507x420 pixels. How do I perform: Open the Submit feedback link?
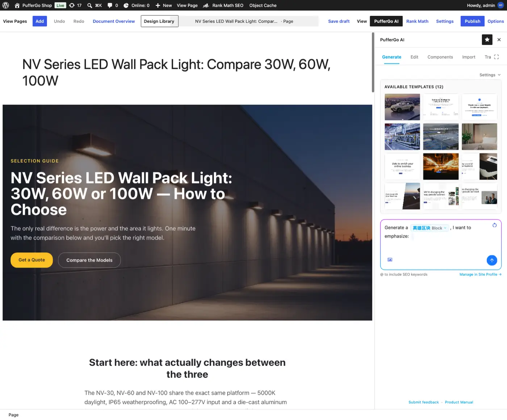tap(423, 402)
